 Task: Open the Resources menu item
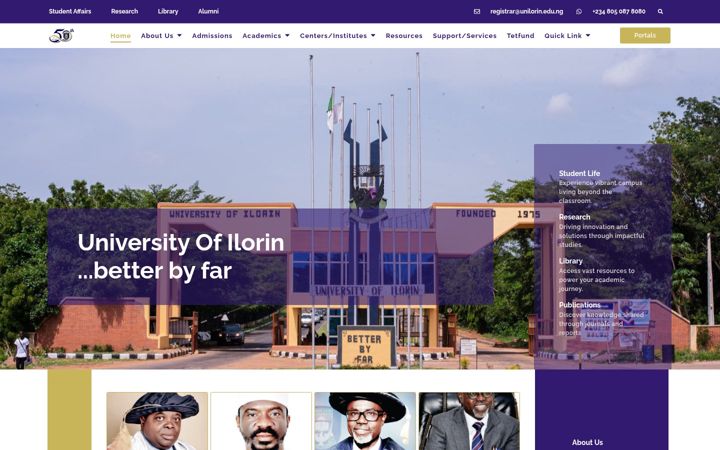404,35
